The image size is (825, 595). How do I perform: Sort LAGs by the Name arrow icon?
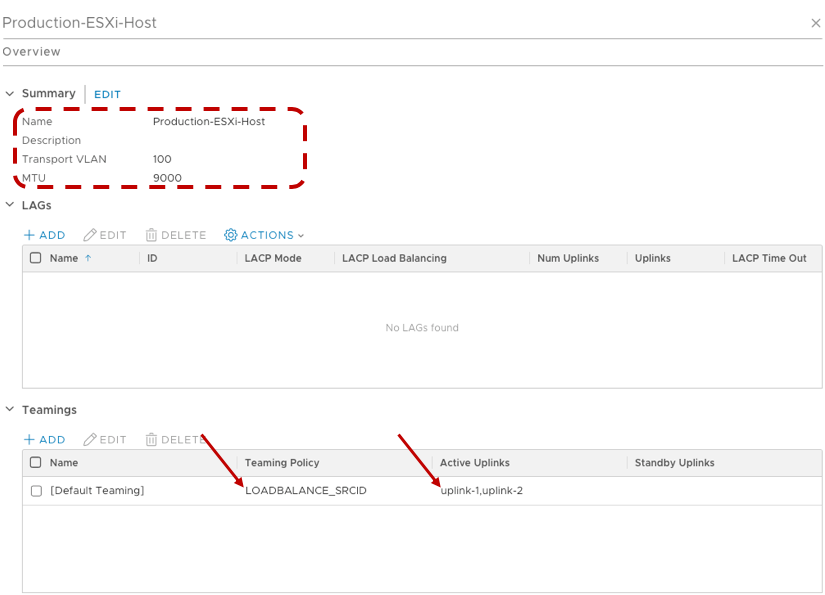click(x=87, y=258)
